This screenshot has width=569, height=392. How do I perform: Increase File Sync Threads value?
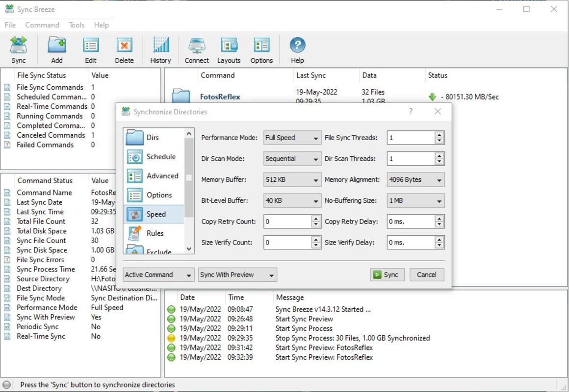click(439, 135)
